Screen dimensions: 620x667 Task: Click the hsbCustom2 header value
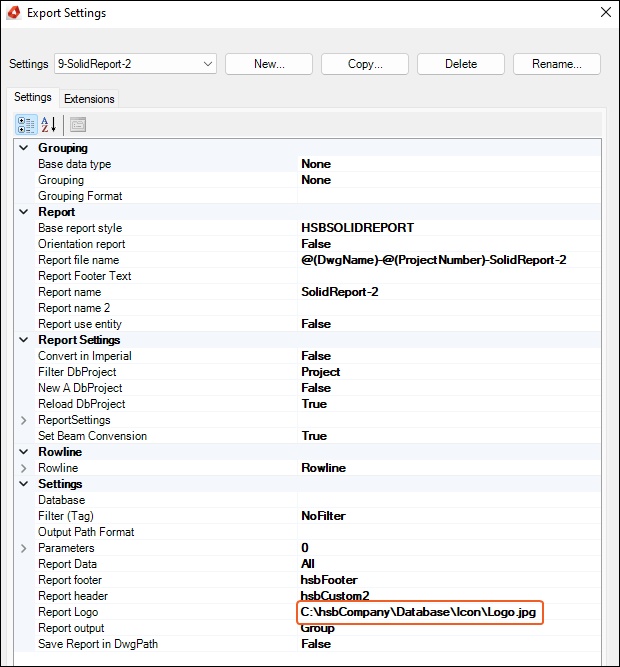335,596
